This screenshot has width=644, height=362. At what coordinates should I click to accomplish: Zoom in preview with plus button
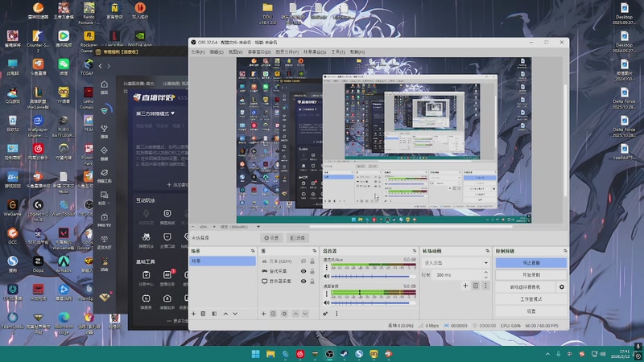coord(214,227)
